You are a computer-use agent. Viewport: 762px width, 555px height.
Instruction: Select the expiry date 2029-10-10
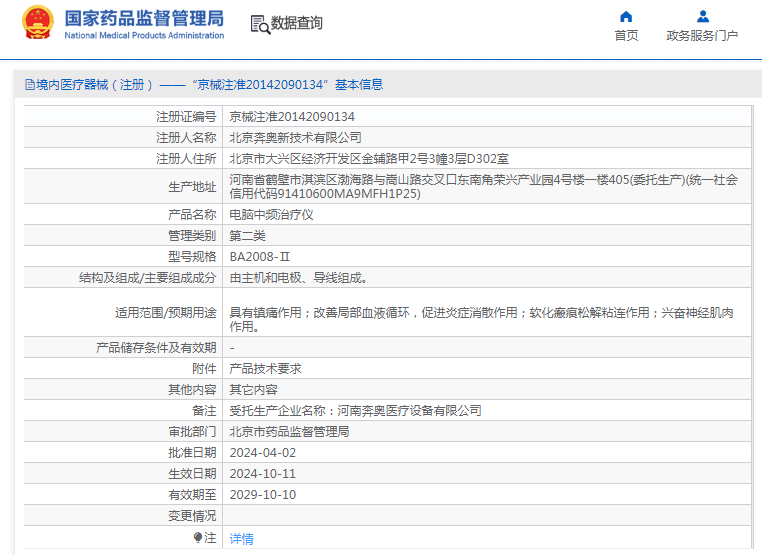pos(262,494)
